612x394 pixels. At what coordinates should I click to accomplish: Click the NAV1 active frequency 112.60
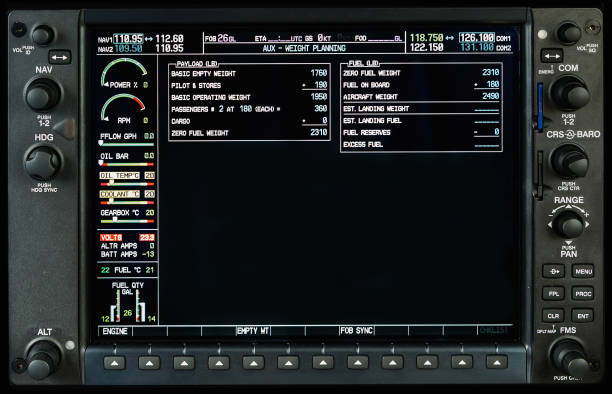coord(169,39)
